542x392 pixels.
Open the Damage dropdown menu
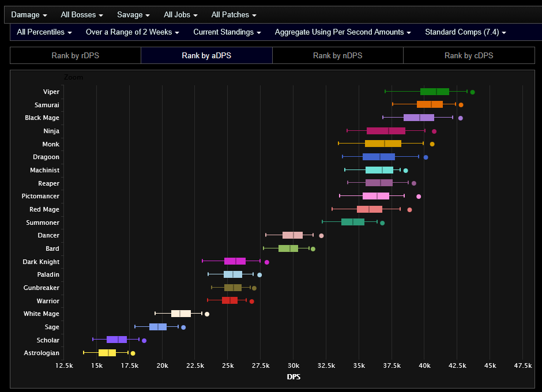(x=29, y=15)
